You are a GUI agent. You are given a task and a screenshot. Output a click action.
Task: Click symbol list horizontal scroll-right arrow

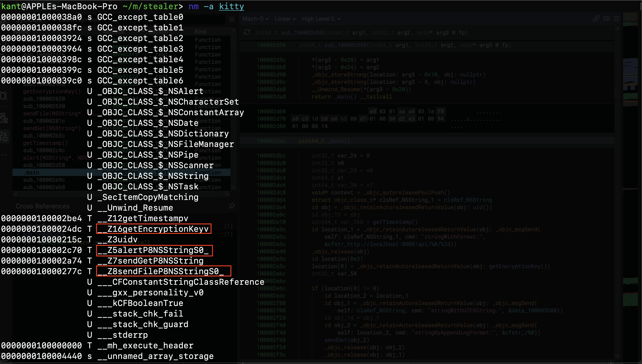227,194
